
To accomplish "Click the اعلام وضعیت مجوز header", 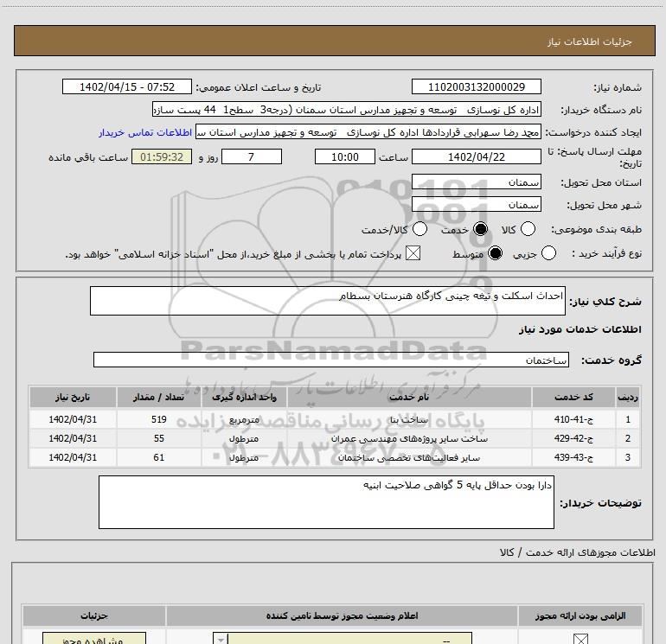I will (x=342, y=615).
